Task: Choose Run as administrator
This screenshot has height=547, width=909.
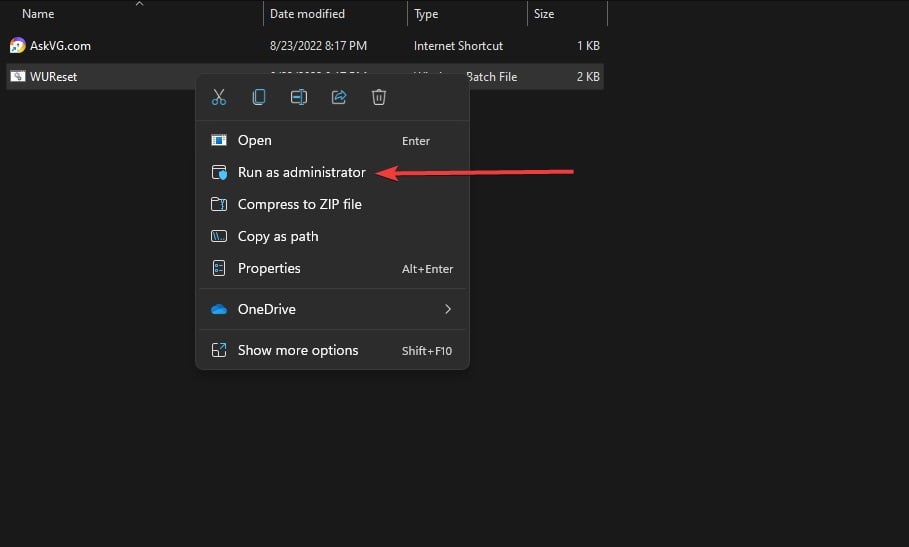Action: coord(301,173)
